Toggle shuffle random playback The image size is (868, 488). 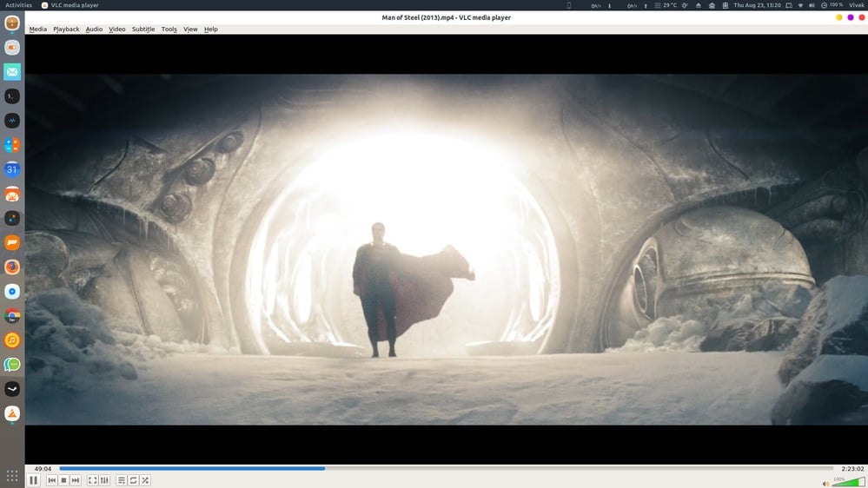pyautogui.click(x=145, y=480)
